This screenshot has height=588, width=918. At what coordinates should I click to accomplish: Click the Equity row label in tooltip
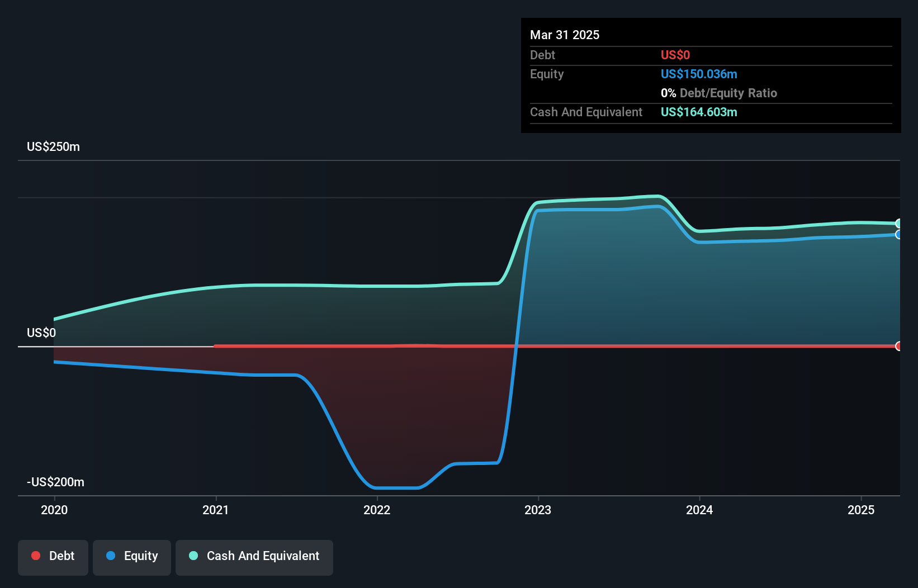[547, 74]
